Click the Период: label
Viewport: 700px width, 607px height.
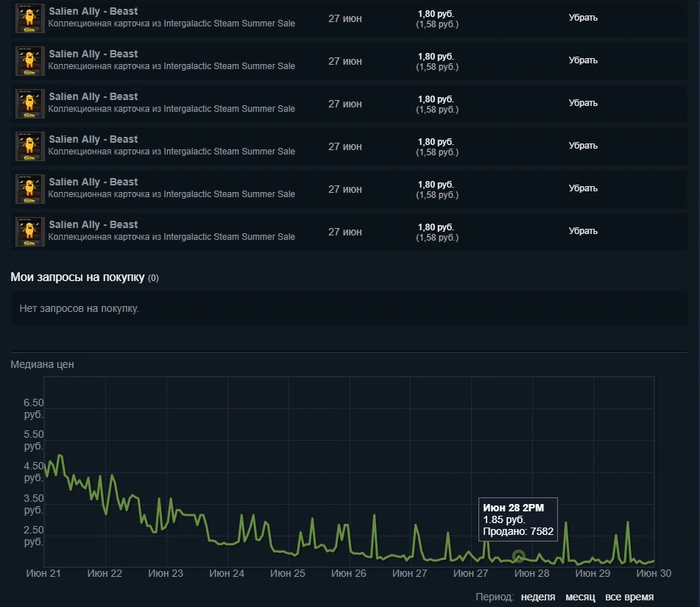[x=495, y=597]
